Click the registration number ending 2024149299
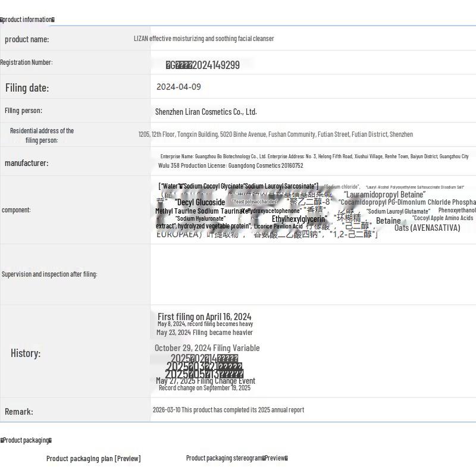 coord(203,65)
